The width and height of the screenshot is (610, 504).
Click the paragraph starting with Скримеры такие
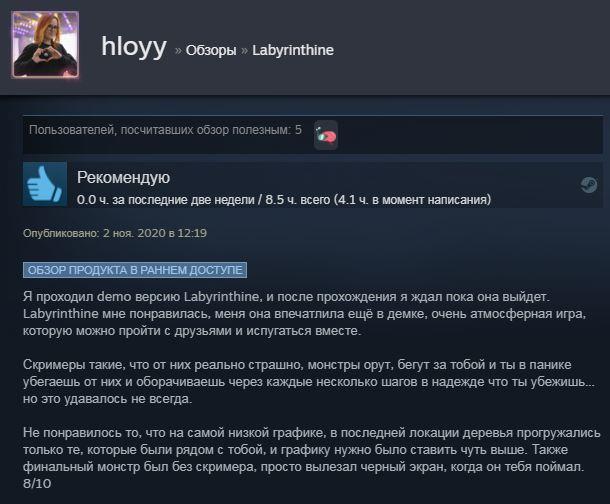[x=309, y=382]
